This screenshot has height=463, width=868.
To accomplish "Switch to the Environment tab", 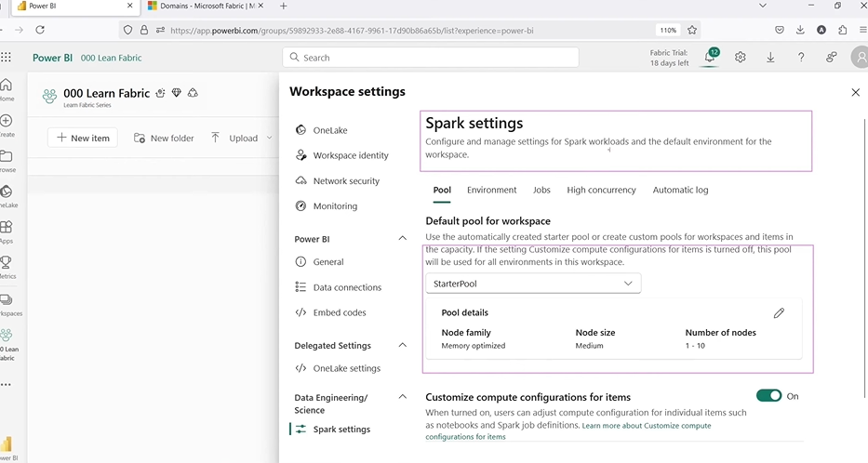I will [491, 190].
